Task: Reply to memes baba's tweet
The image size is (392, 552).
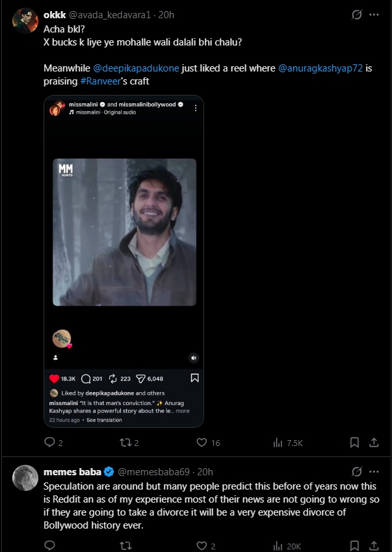Action: (x=49, y=545)
